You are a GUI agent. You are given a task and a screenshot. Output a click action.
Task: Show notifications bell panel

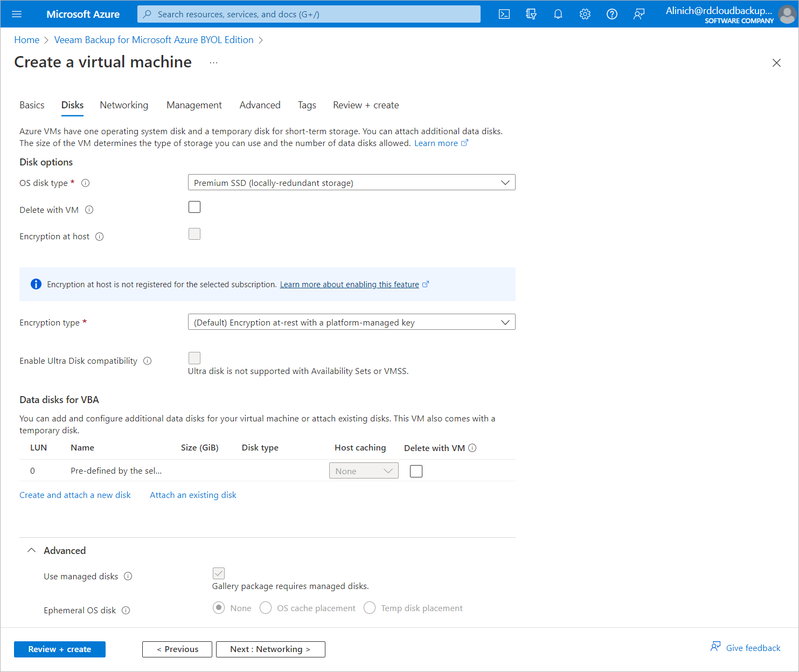coord(558,14)
